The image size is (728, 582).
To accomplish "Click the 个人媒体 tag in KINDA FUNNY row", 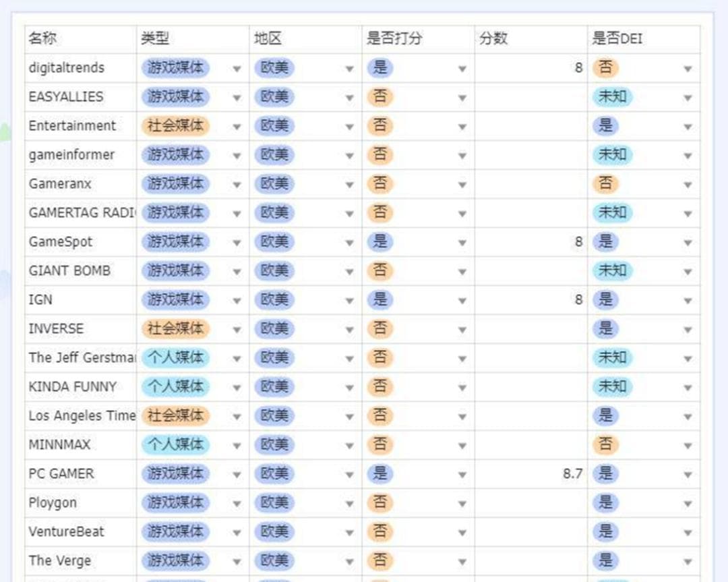I will 175,387.
